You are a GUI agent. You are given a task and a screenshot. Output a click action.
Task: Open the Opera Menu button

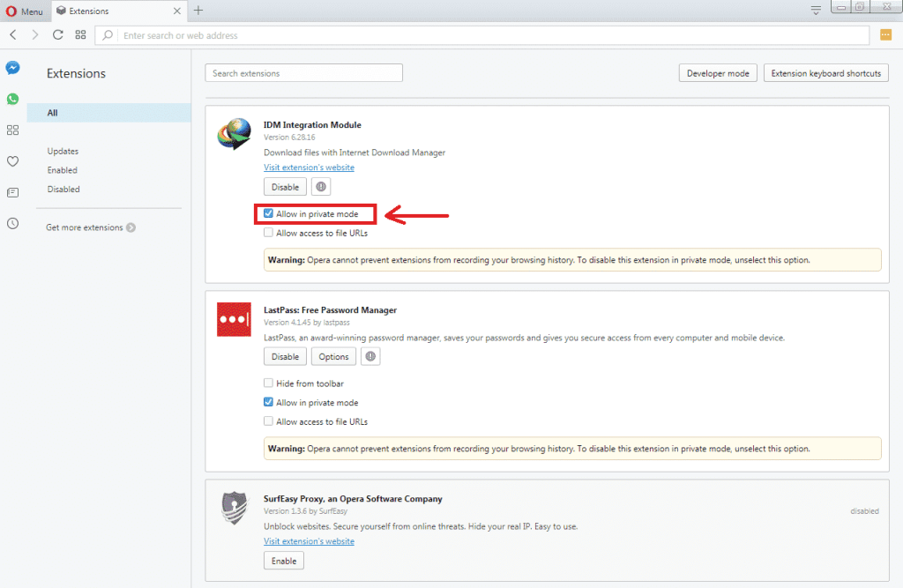point(24,11)
